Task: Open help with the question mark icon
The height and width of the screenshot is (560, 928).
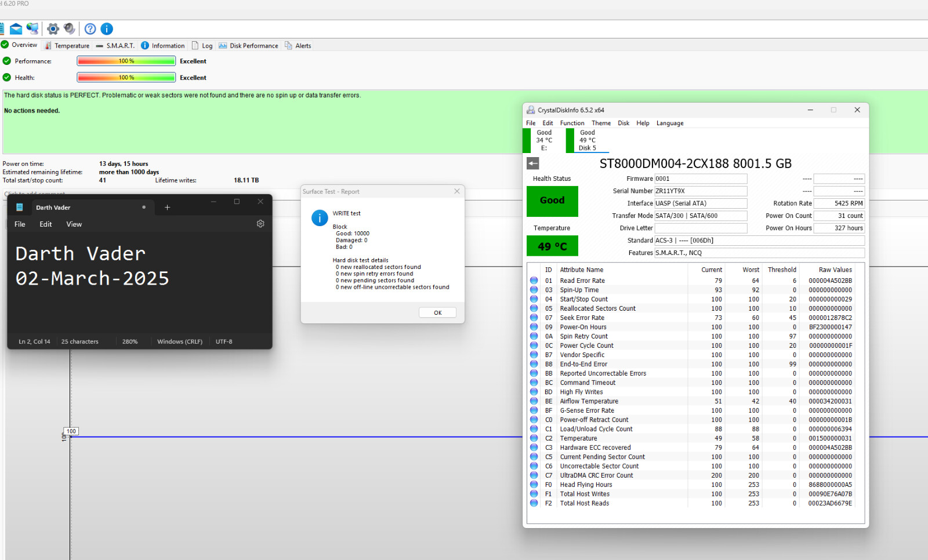Action: pos(90,29)
